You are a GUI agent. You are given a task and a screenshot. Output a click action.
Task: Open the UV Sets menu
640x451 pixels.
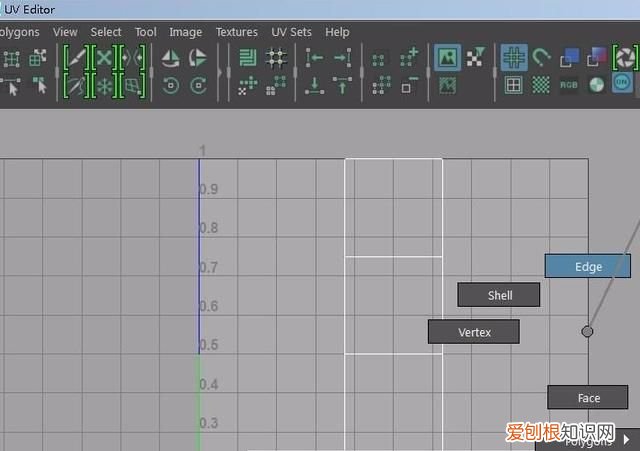click(291, 32)
